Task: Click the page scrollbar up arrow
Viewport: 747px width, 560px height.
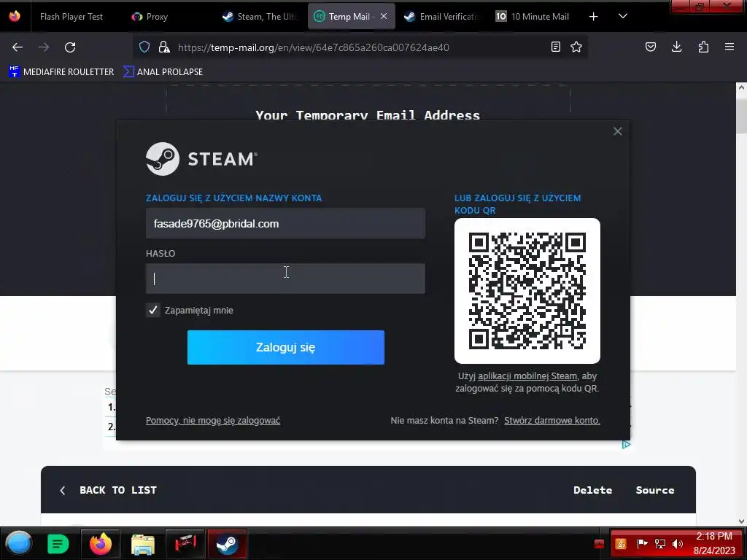Action: click(741, 87)
